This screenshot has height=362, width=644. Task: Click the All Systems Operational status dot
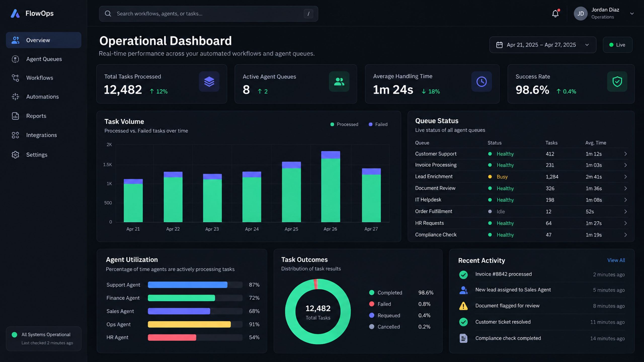click(14, 335)
